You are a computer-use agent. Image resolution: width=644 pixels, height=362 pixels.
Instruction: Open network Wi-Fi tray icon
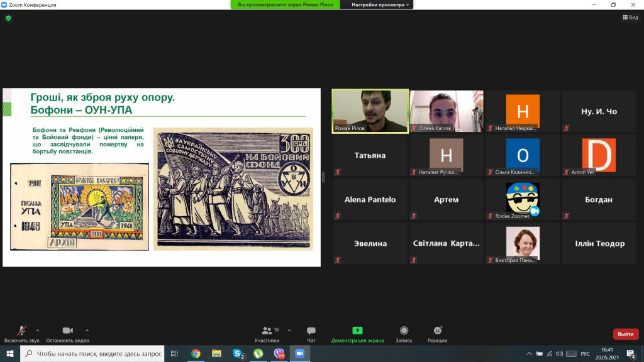[x=550, y=353]
